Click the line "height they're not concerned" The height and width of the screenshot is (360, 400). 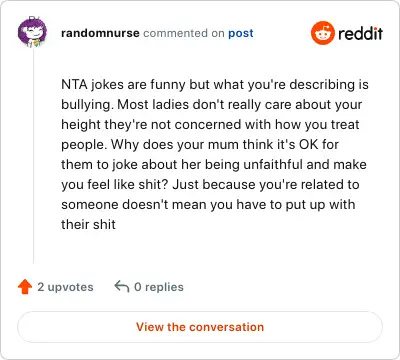click(x=210, y=125)
